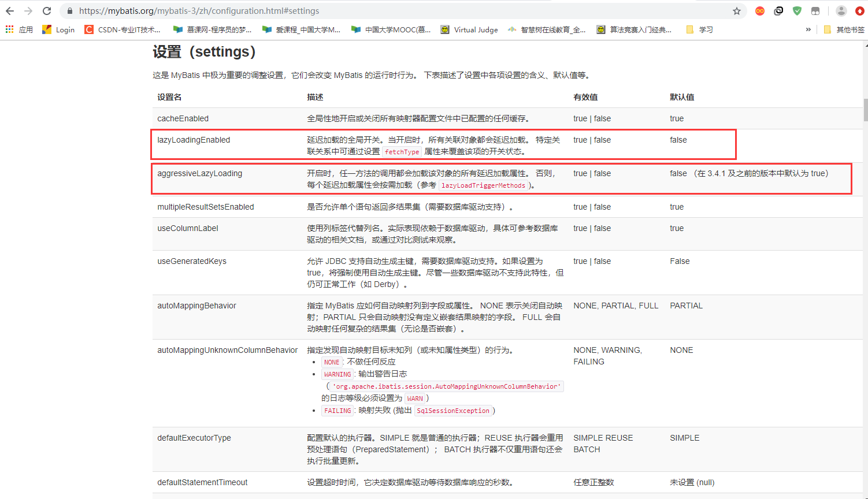868x499 pixels.
Task: Click the red upload notification icon
Action: pos(859,10)
